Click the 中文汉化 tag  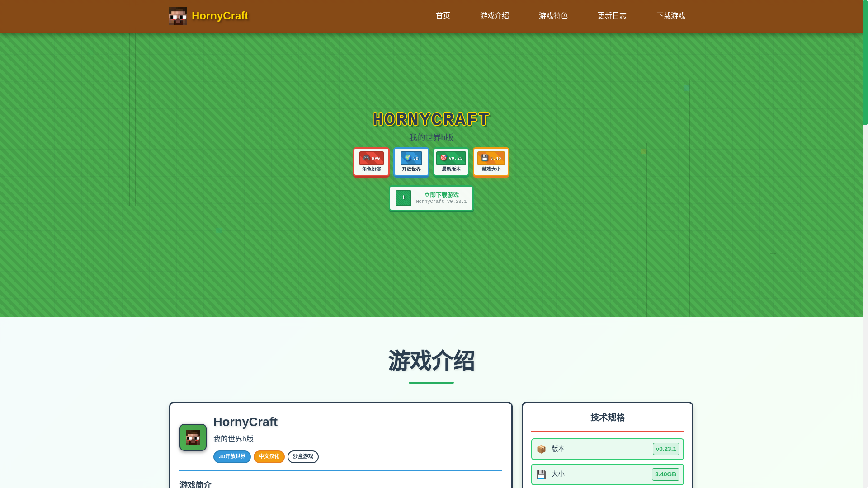(x=269, y=457)
